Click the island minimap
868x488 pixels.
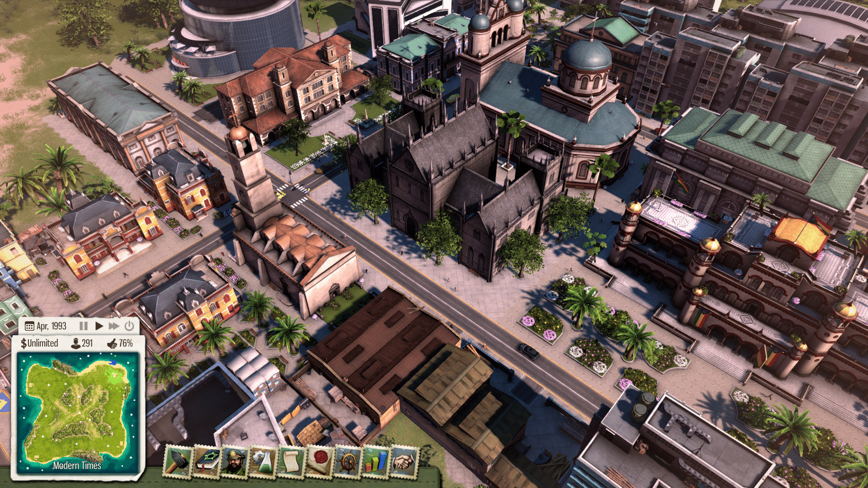pyautogui.click(x=77, y=412)
